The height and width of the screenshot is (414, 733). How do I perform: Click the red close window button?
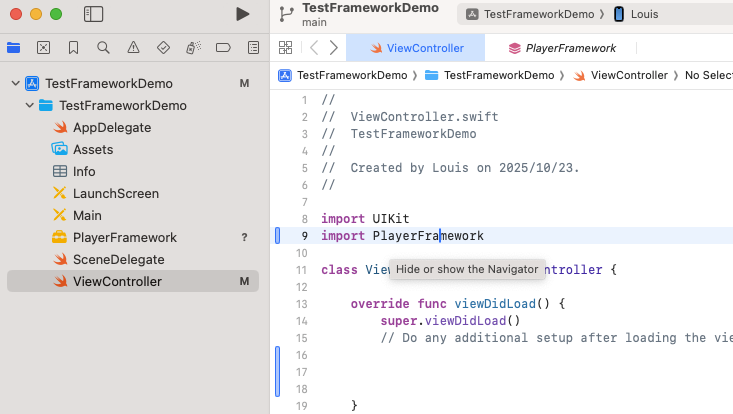click(x=16, y=14)
